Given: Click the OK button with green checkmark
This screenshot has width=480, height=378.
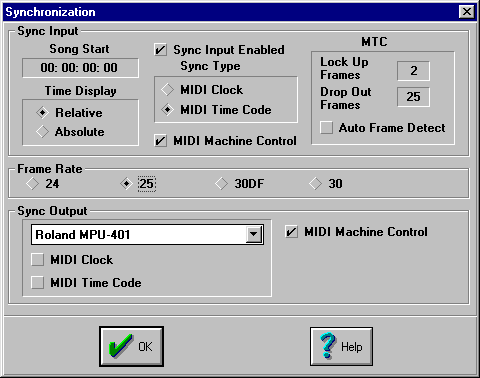Looking at the screenshot, I should (x=131, y=347).
